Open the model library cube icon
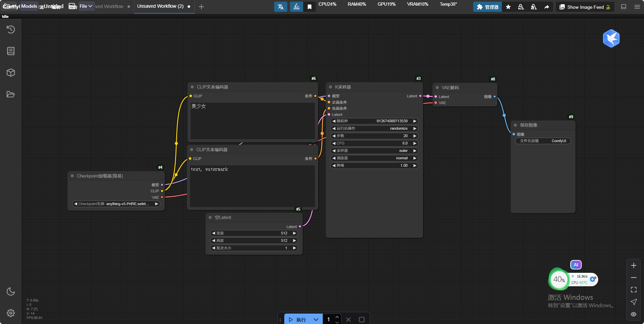 [x=11, y=73]
